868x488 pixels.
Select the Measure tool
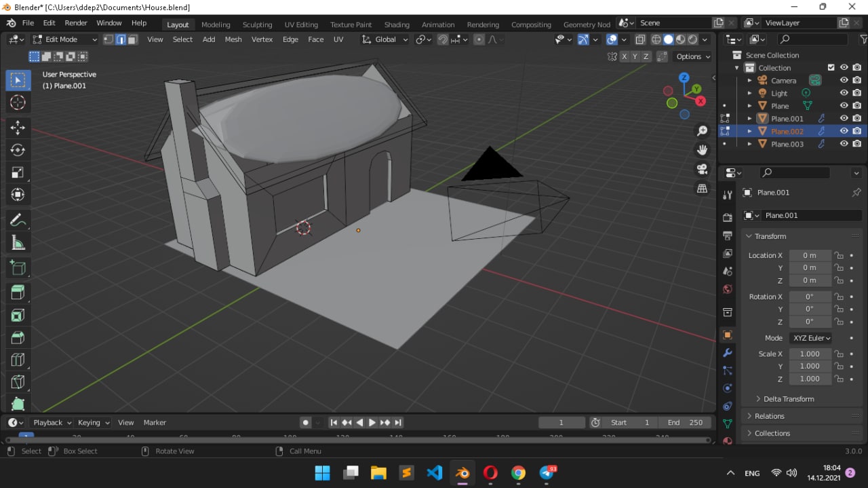click(x=18, y=242)
